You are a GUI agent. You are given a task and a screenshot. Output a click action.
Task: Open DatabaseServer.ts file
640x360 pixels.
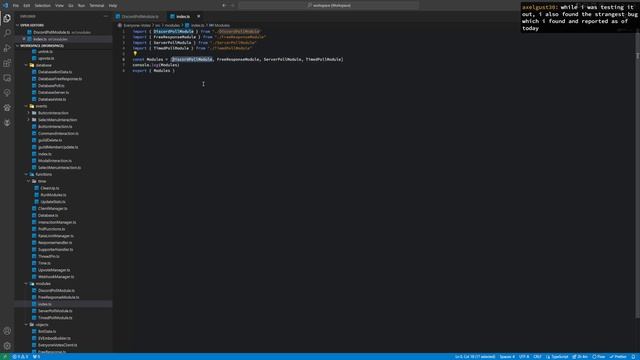pyautogui.click(x=53, y=93)
